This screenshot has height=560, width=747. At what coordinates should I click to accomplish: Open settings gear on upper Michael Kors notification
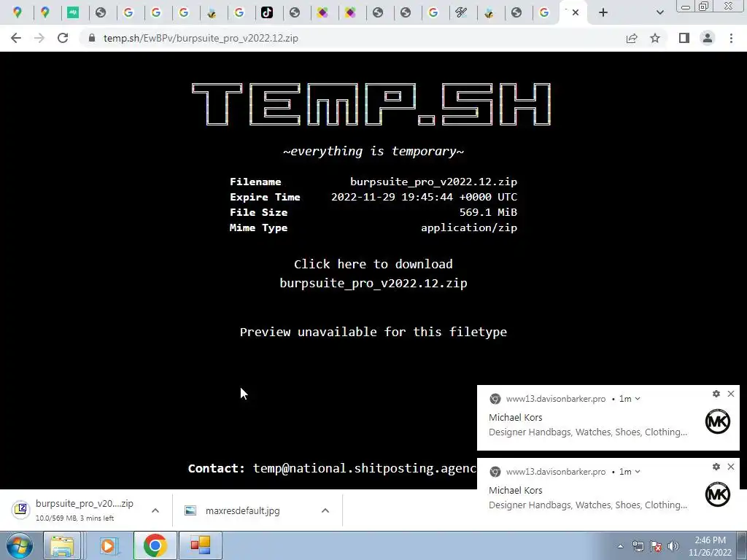point(716,394)
